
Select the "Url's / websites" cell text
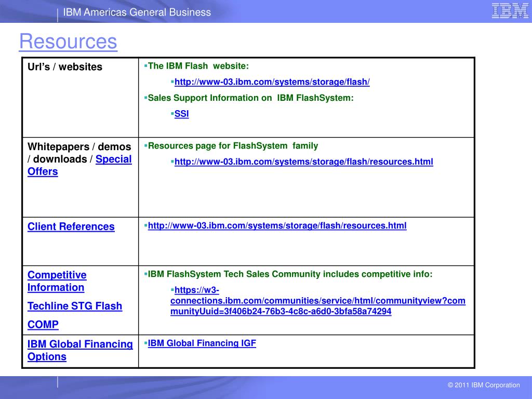pyautogui.click(x=65, y=67)
